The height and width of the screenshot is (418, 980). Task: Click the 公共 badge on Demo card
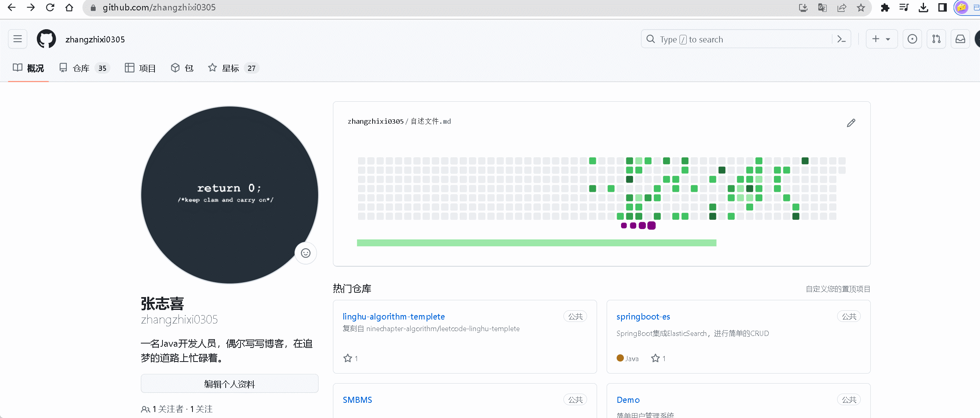click(x=849, y=400)
